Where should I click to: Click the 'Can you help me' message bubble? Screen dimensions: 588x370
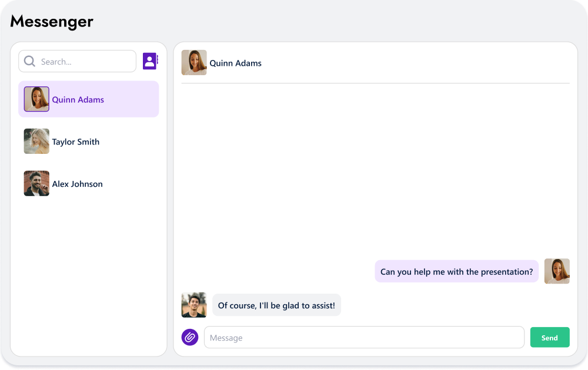(456, 271)
